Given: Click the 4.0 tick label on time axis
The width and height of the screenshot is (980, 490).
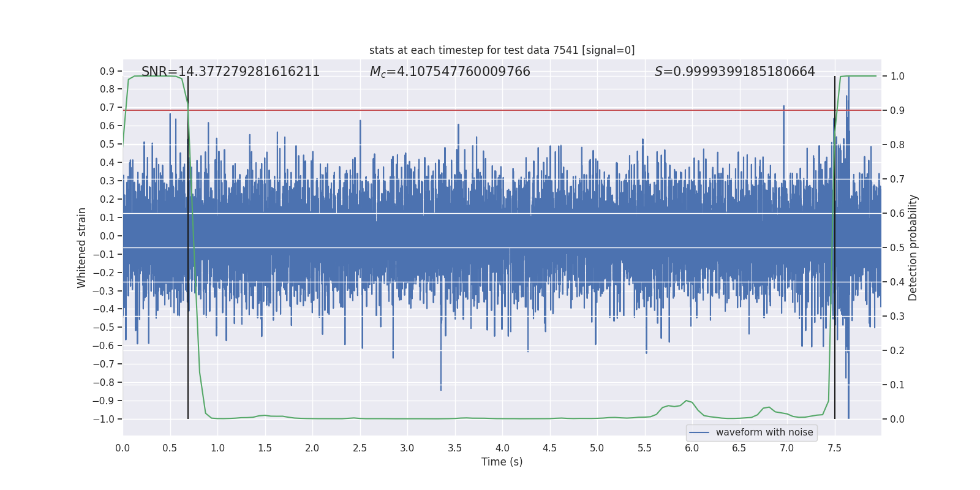Looking at the screenshot, I should pyautogui.click(x=502, y=448).
